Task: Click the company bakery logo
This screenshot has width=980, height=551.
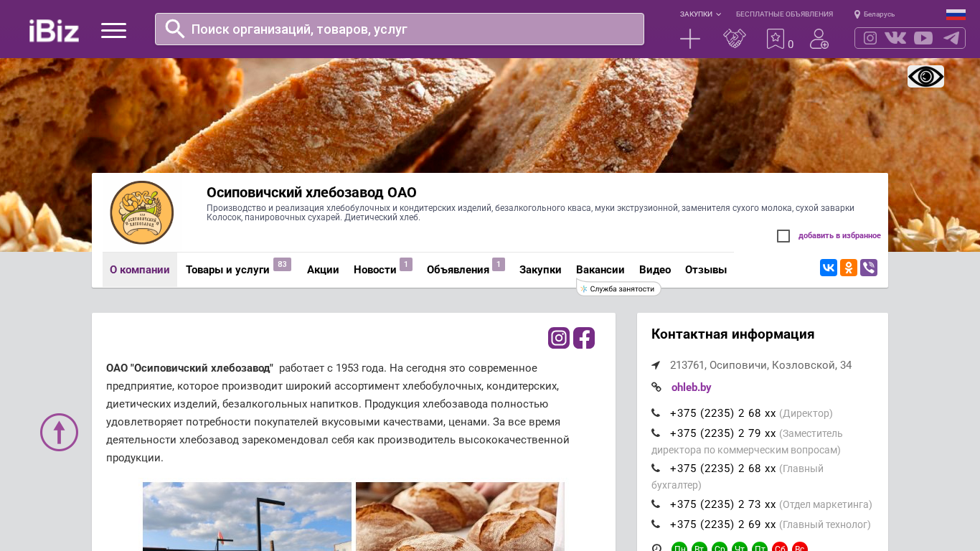Action: tap(142, 212)
